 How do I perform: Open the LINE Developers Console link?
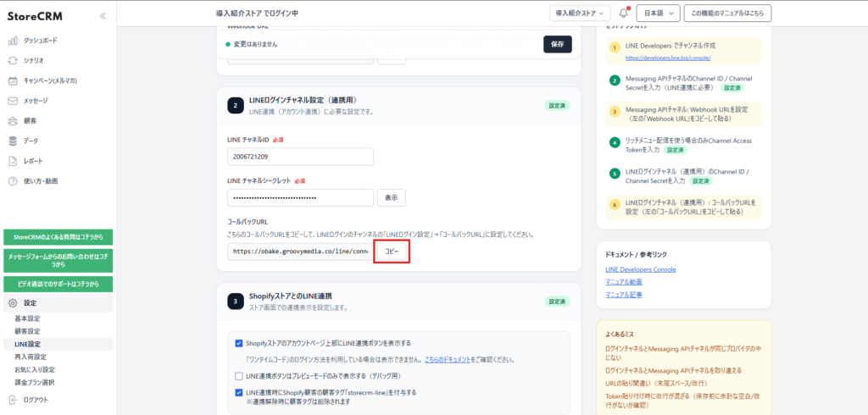(x=640, y=269)
